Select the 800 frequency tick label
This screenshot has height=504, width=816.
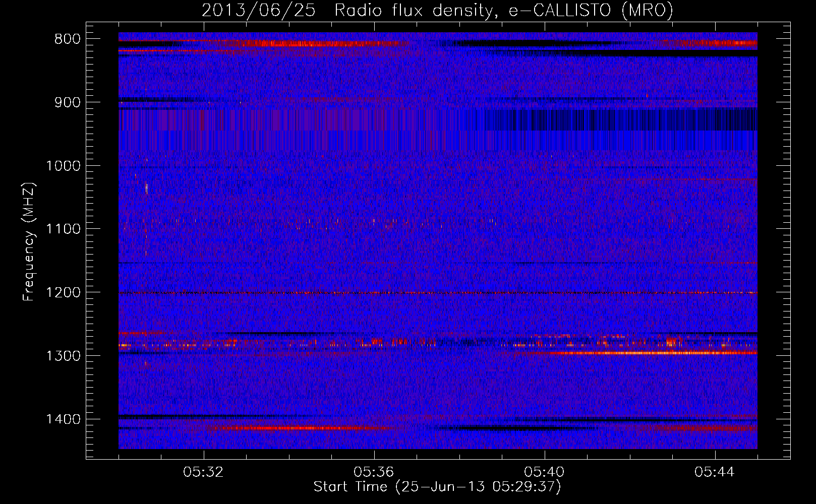coord(68,39)
